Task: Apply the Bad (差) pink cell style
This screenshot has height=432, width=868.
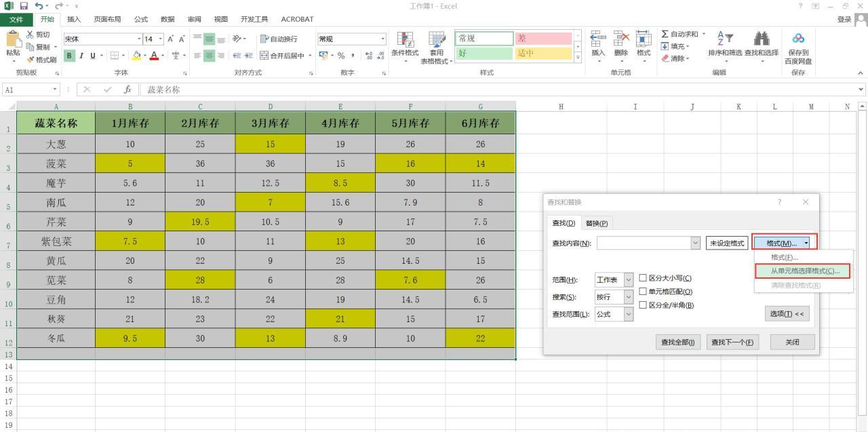Action: [543, 39]
